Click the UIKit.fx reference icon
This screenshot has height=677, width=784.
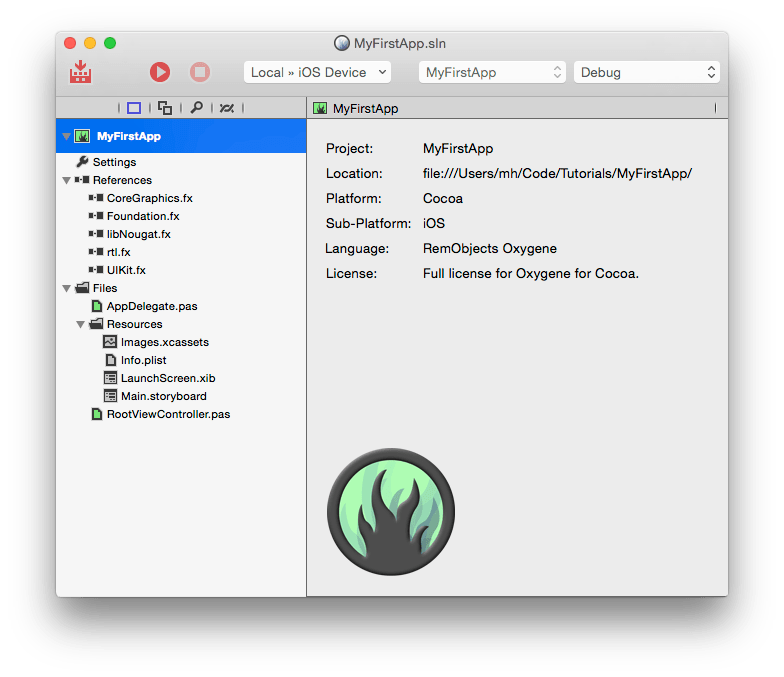[96, 270]
